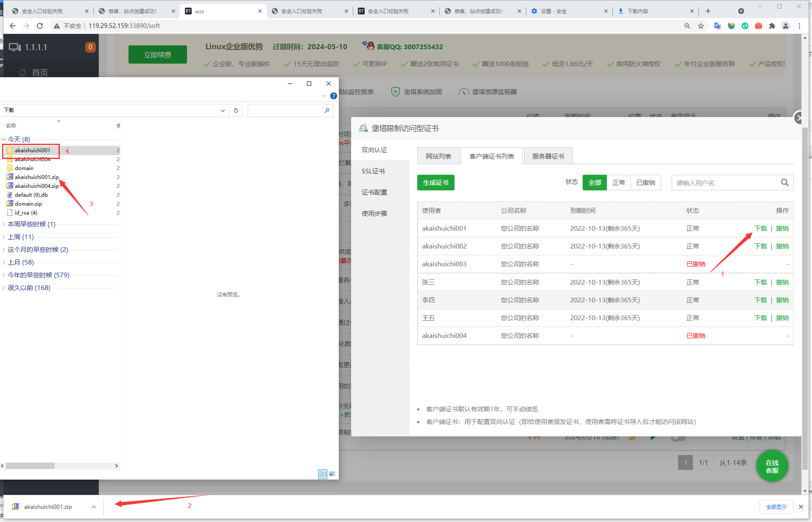The width and height of the screenshot is (812, 522).
Task: Open the akaishuichi001.zip download chevron menu
Action: pos(93,506)
